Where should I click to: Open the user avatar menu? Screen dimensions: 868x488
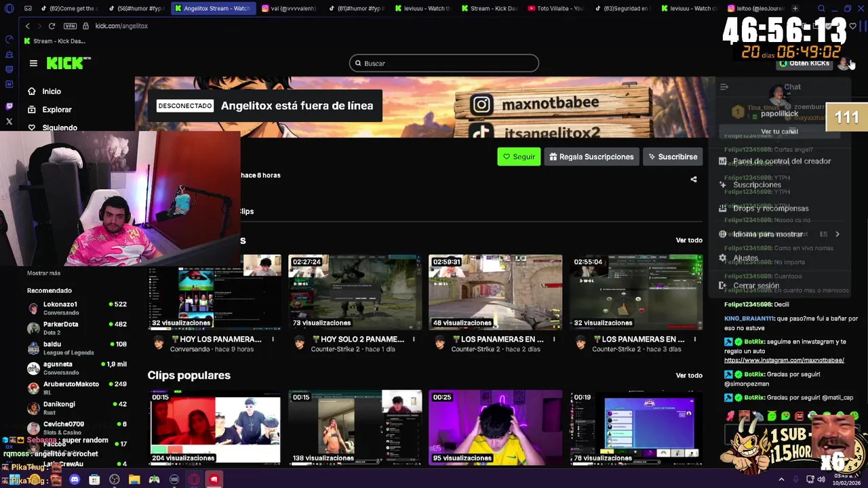pos(844,64)
